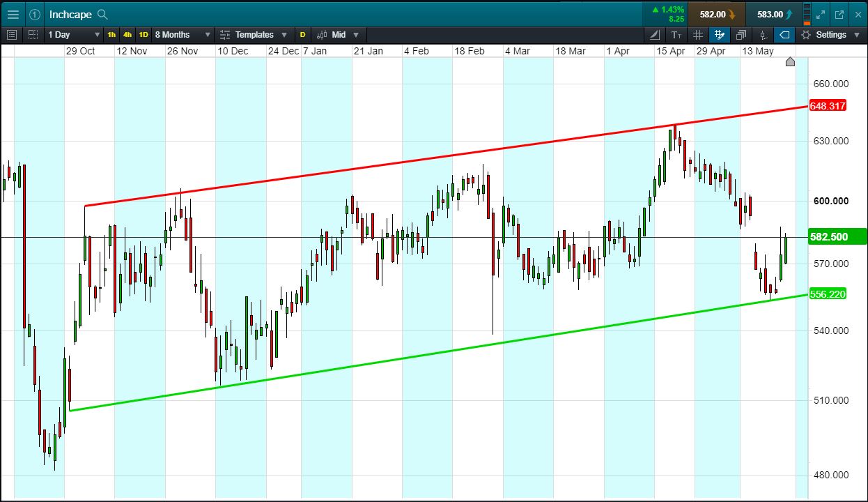The image size is (868, 502).
Task: Click the stacked depth indicator bars
Action: point(807,14)
